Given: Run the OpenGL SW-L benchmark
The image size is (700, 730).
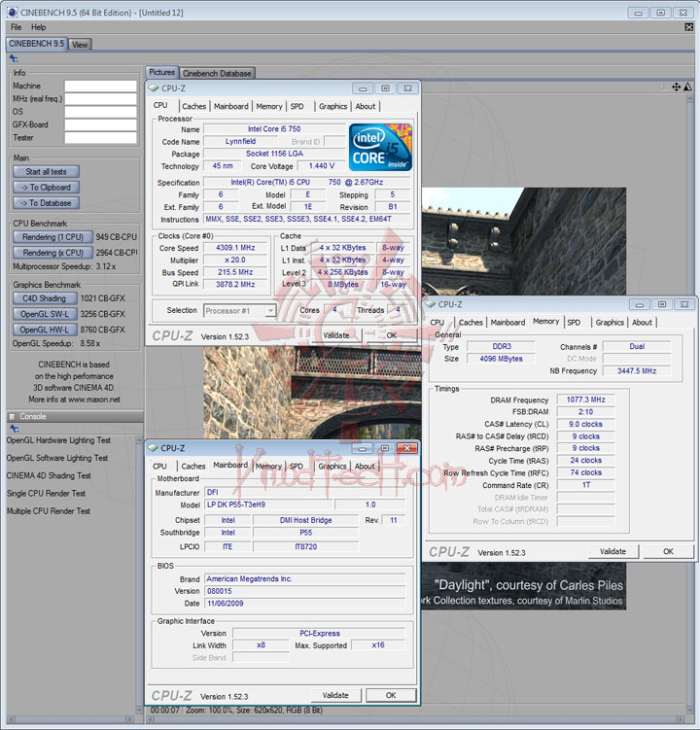Looking at the screenshot, I should click(x=45, y=314).
